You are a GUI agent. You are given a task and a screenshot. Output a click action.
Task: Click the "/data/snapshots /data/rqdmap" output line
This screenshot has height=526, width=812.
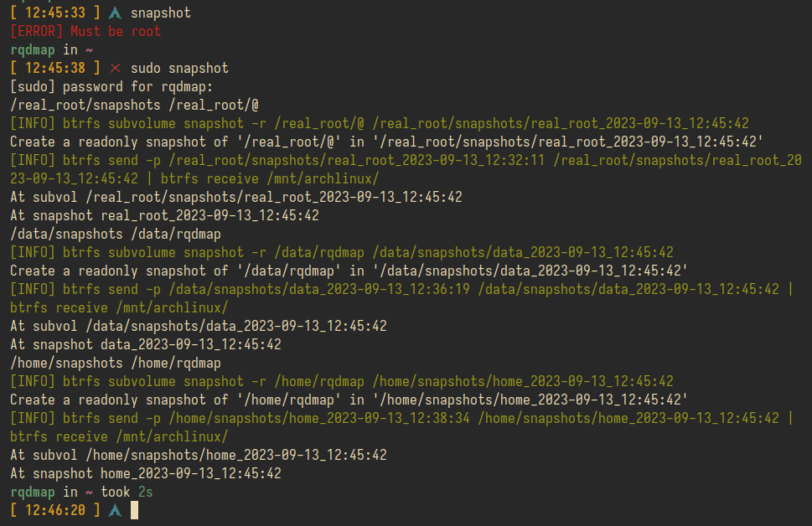point(116,234)
